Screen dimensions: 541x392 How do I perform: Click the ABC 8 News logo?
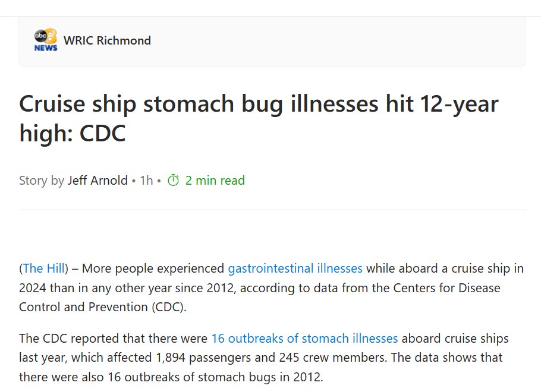[46, 40]
